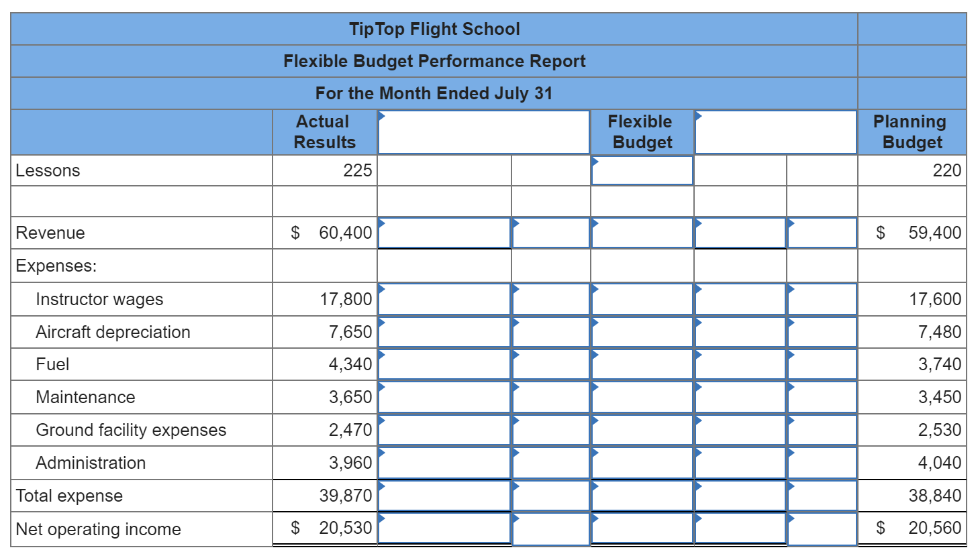Select the Ground facility expenses flexible budget cell
980x560 pixels.
coord(641,430)
